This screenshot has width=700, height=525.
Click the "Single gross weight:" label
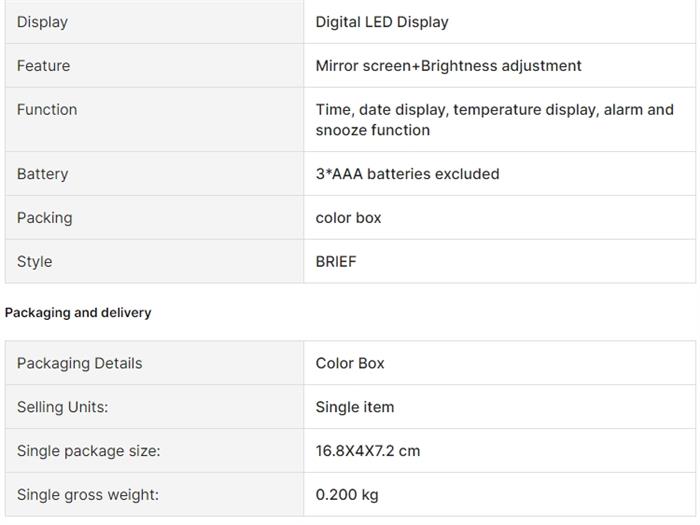[x=87, y=495]
